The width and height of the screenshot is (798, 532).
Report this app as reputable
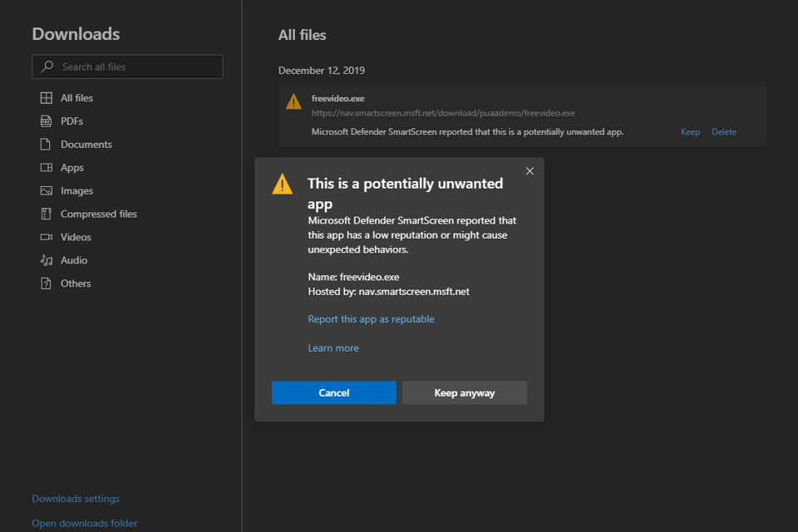coord(372,318)
